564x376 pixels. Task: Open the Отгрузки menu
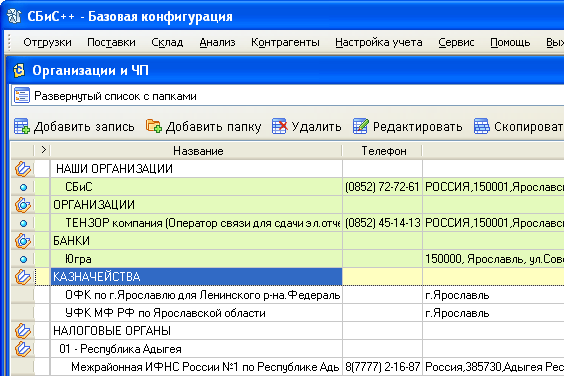tap(47, 42)
